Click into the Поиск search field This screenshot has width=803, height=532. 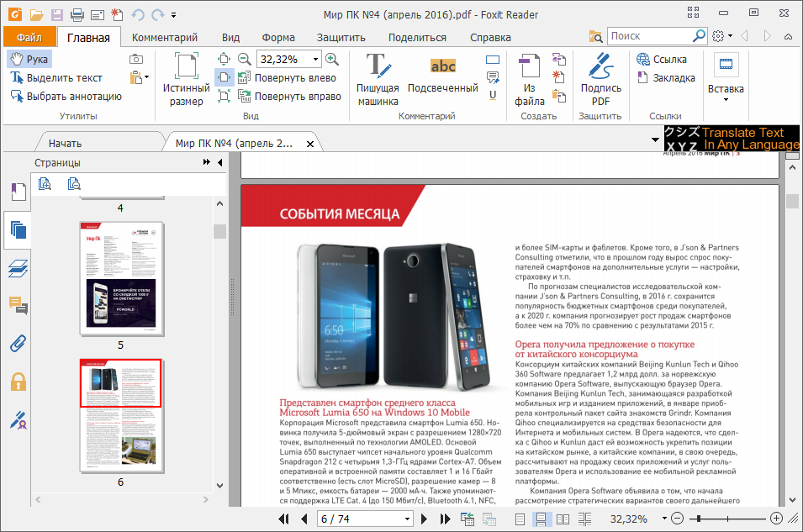pos(649,36)
